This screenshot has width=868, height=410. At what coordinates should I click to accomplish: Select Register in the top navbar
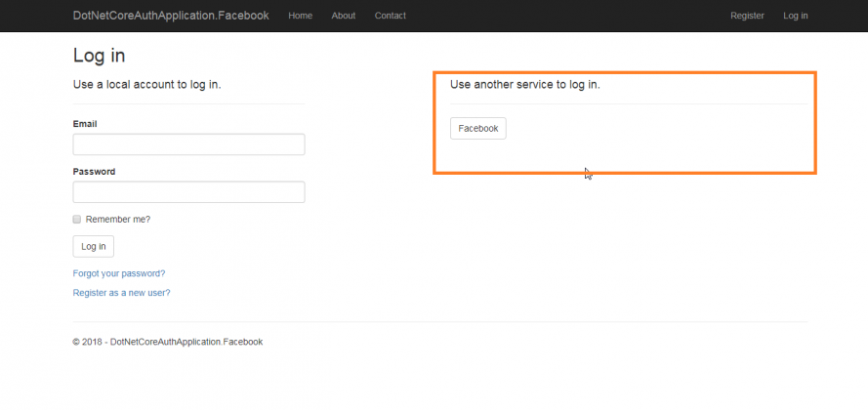click(x=747, y=16)
